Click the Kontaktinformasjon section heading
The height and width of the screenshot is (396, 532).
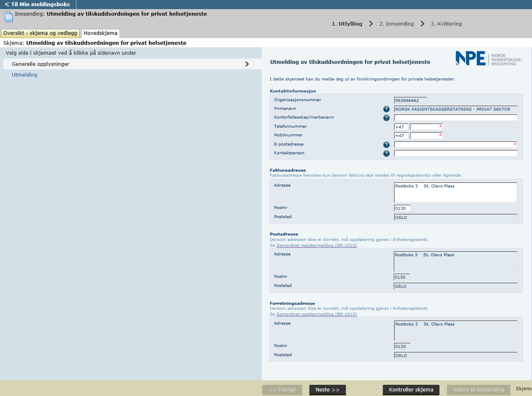tap(293, 91)
